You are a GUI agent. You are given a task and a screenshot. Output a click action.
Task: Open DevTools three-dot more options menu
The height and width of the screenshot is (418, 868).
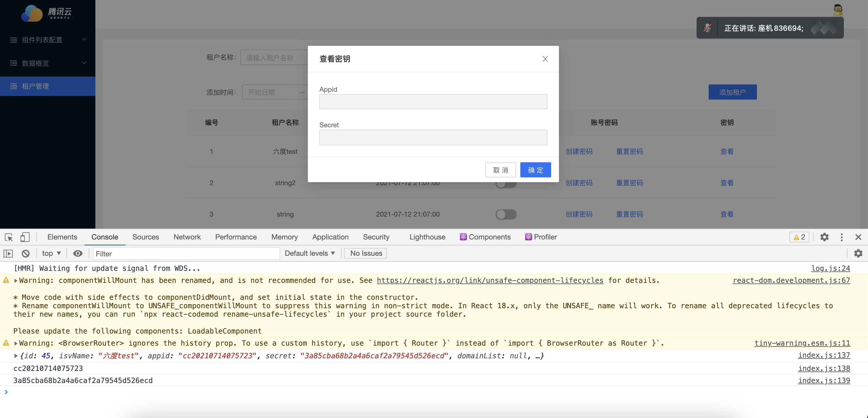841,237
